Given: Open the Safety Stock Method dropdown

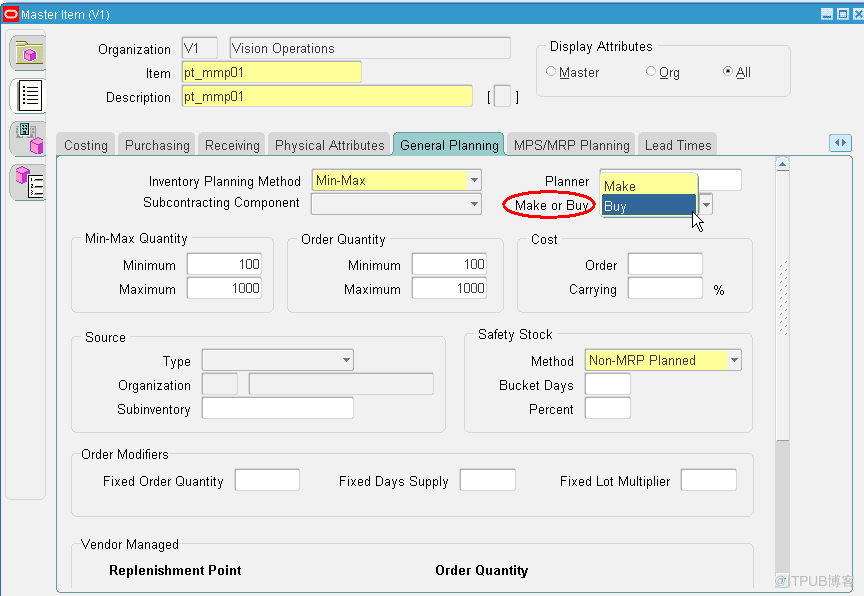Looking at the screenshot, I should [x=734, y=361].
